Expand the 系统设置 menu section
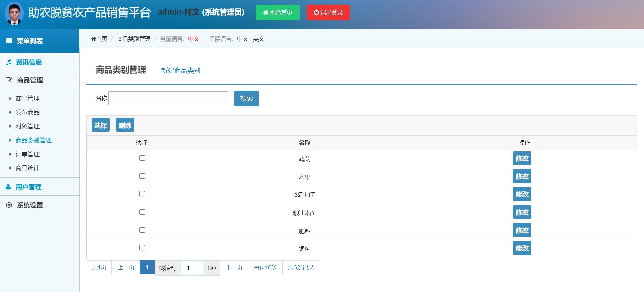This screenshot has width=644, height=292. click(x=40, y=205)
